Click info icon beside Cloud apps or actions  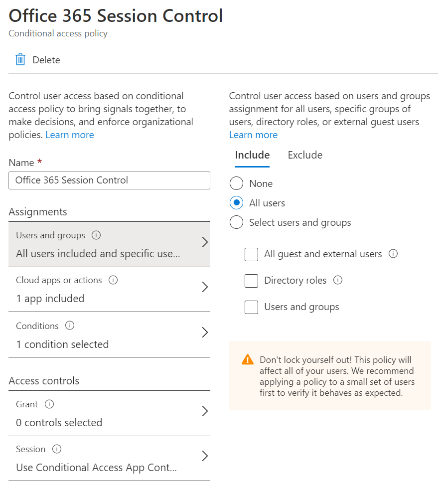(x=113, y=280)
